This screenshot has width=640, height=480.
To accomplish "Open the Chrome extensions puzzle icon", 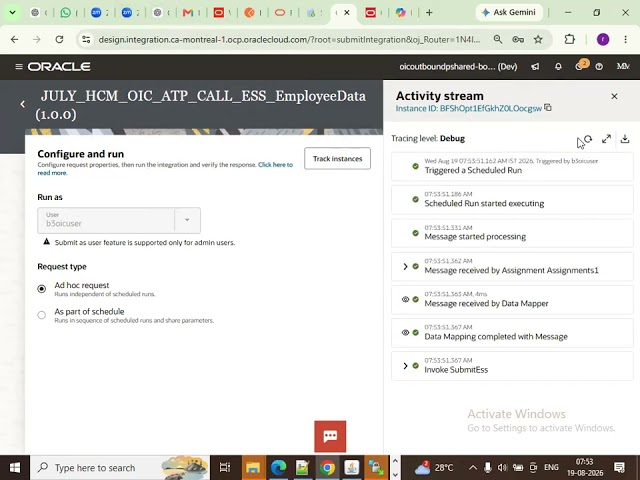I will click(569, 39).
